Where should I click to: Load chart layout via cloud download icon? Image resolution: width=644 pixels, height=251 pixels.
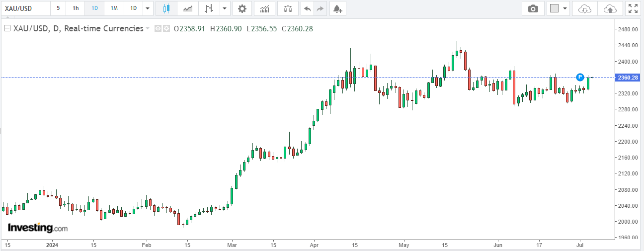click(585, 8)
